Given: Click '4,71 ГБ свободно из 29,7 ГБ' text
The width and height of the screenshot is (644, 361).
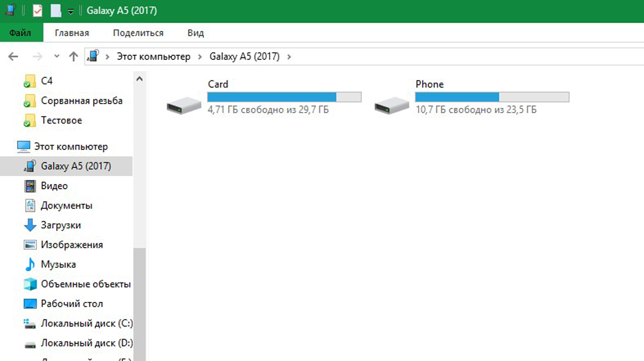Looking at the screenshot, I should 268,109.
